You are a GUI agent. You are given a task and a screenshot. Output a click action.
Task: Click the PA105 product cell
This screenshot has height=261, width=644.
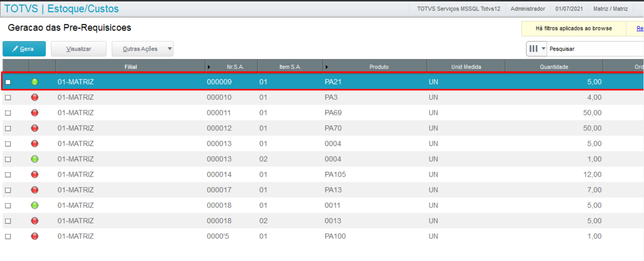(335, 175)
